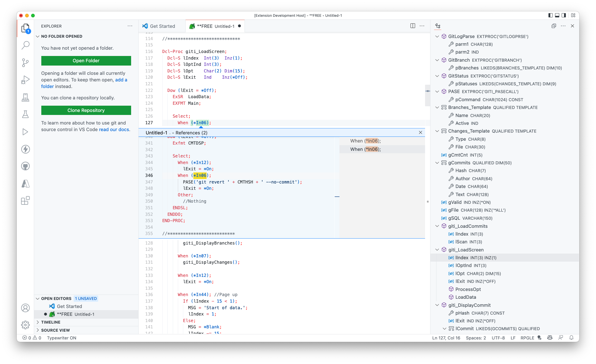The width and height of the screenshot is (596, 364).
Task: Toggle the bottom panel layout control
Action: point(557,15)
